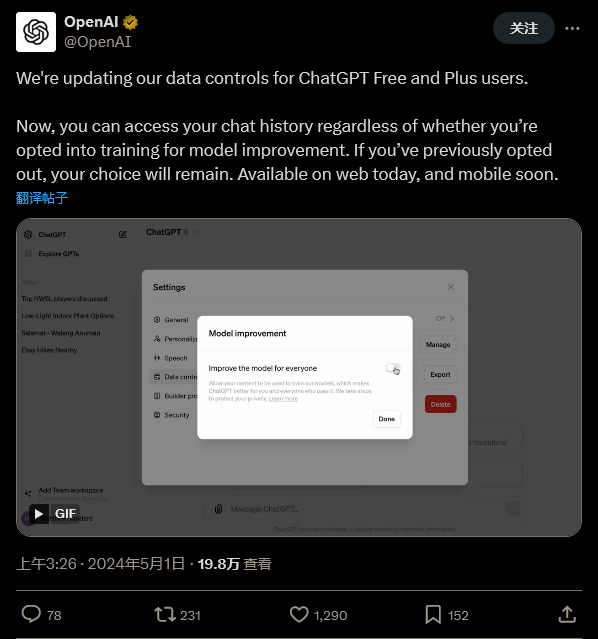Click the 关注 follow button

[524, 29]
